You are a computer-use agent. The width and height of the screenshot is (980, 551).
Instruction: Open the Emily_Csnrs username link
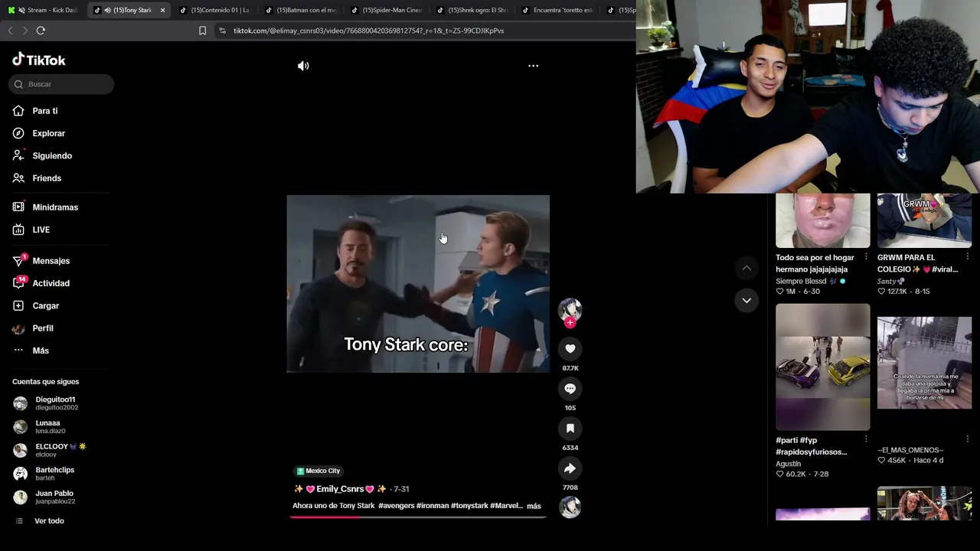(x=340, y=489)
